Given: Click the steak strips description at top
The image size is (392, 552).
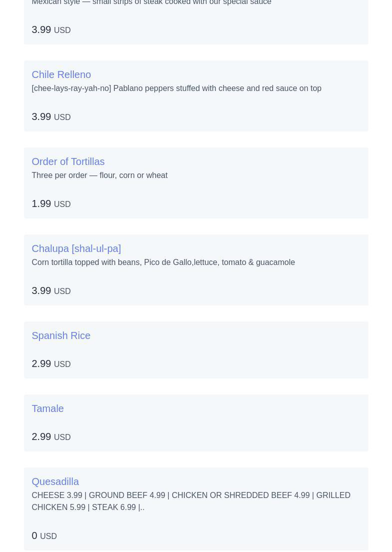Looking at the screenshot, I should pos(151,2).
